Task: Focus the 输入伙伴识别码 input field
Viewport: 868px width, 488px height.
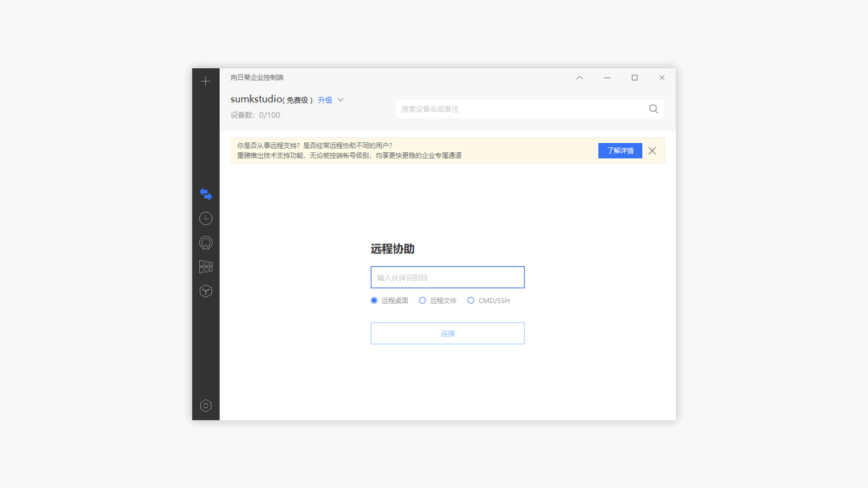Action: pos(448,277)
